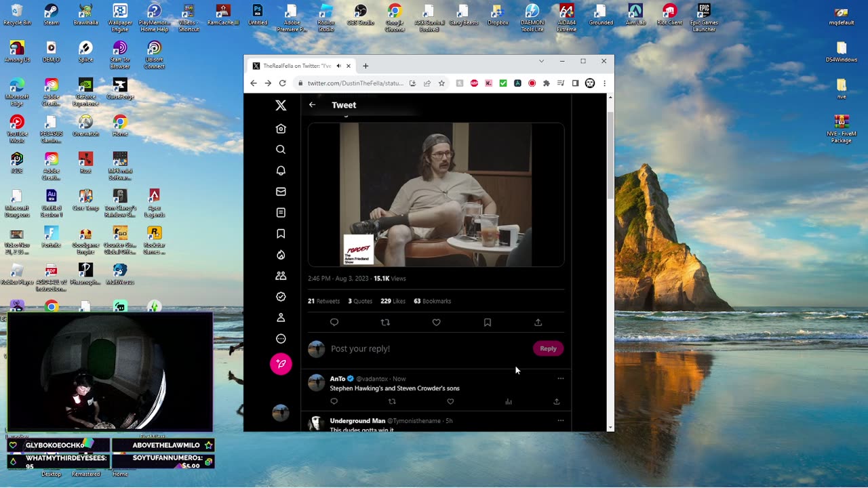Bookmark this page with star icon
The width and height of the screenshot is (868, 488).
pos(441,83)
